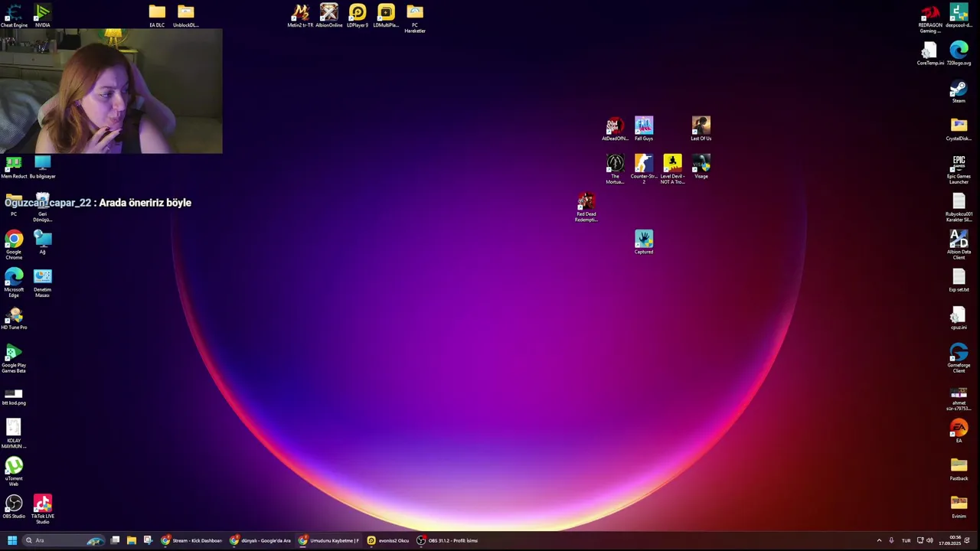Image resolution: width=980 pixels, height=551 pixels.
Task: Switch to the OBS 31.1.2 taskbar window
Action: click(x=448, y=540)
